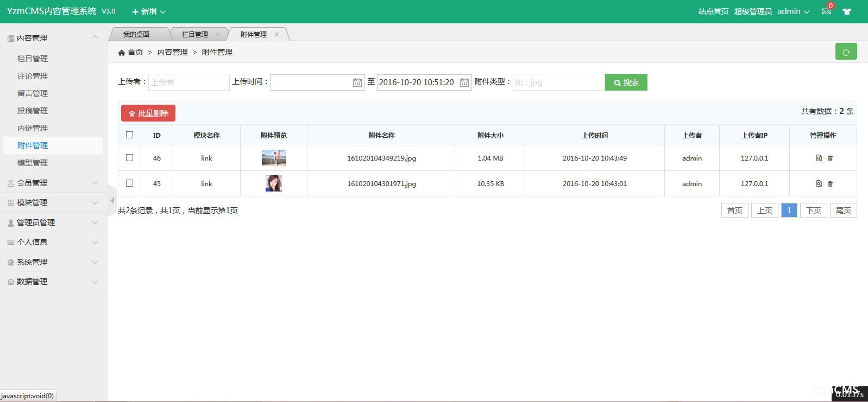
Task: Check the box for attachment ID 46
Action: click(x=129, y=158)
